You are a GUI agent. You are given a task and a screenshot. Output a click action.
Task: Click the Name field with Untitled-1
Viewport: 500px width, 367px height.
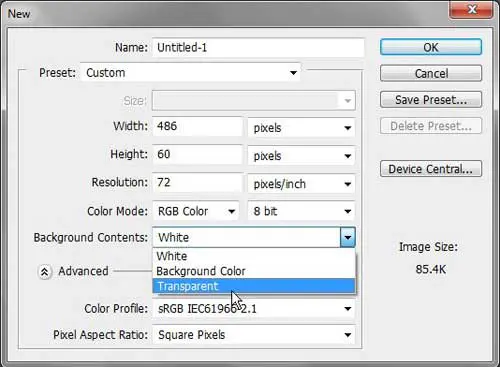[x=258, y=47]
